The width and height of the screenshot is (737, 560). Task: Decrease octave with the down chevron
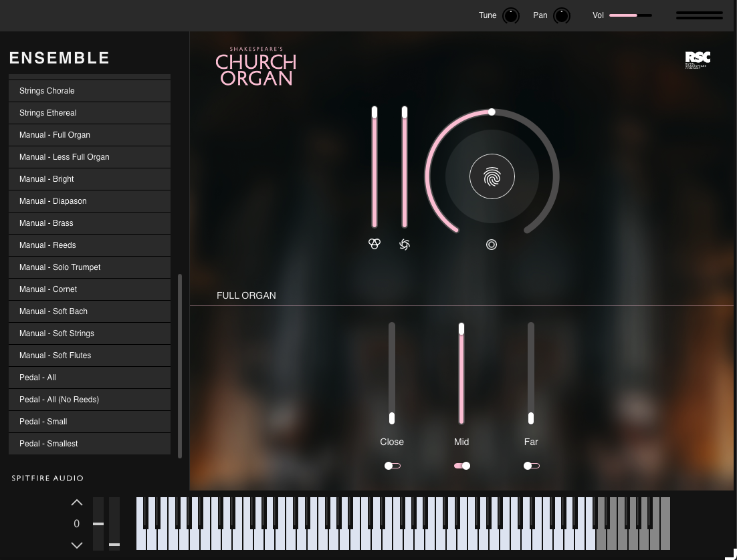[77, 545]
